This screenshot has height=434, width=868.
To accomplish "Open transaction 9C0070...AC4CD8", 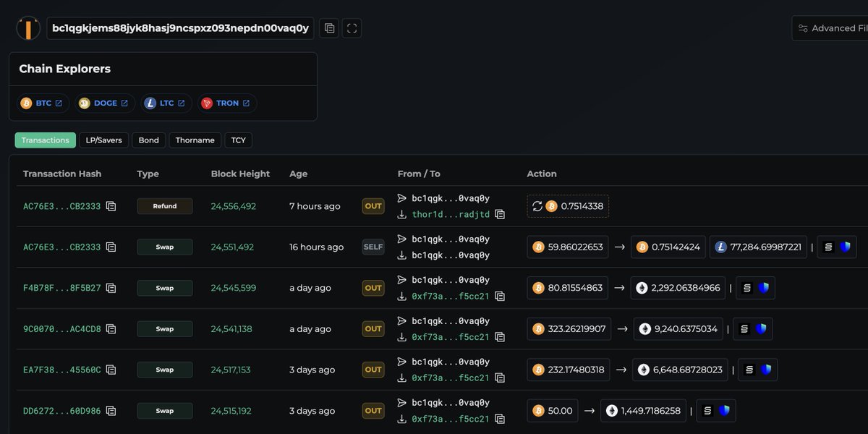I will 61,329.
